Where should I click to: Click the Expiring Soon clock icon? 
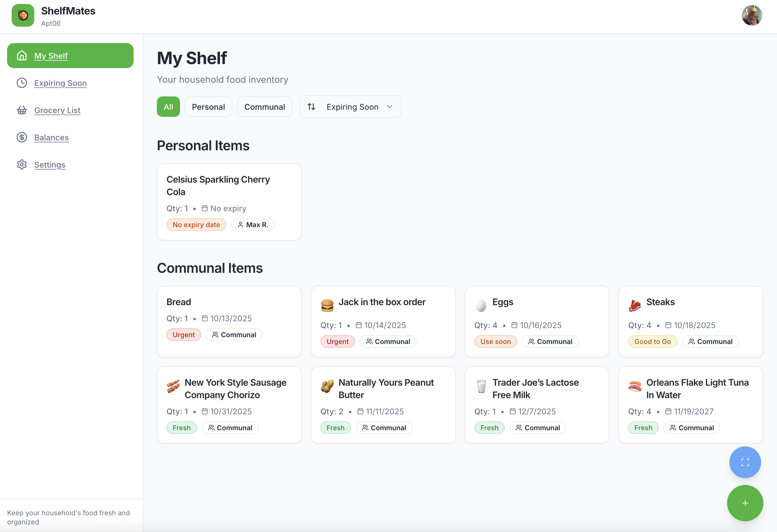pyautogui.click(x=22, y=83)
